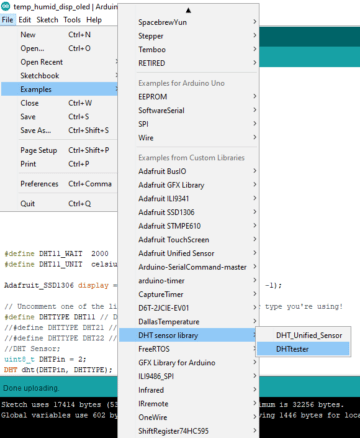Viewport: 360px width, 438px height.
Task: Select the DHTtester example
Action: [303, 349]
